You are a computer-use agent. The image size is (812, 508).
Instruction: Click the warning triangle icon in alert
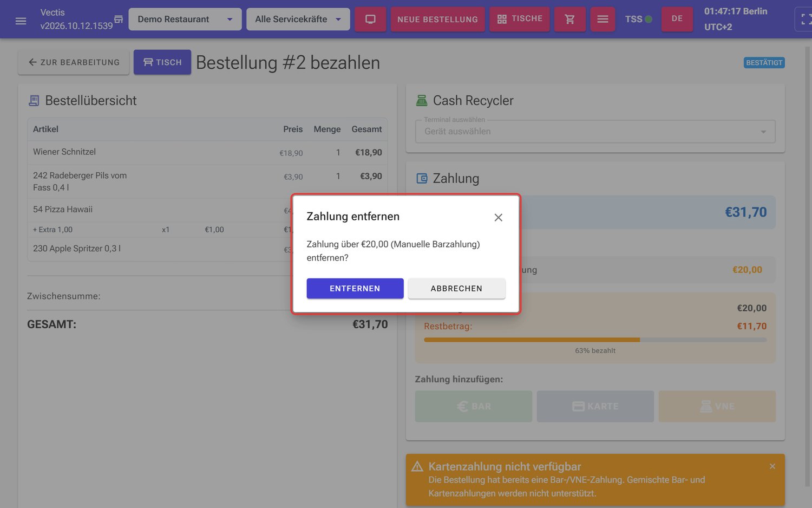[x=417, y=466]
